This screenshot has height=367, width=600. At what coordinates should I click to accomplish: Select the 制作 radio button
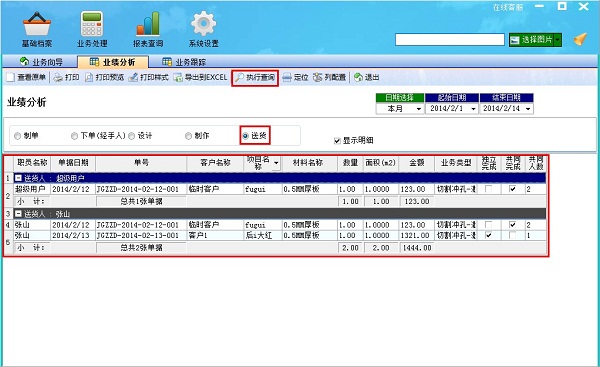coord(188,136)
